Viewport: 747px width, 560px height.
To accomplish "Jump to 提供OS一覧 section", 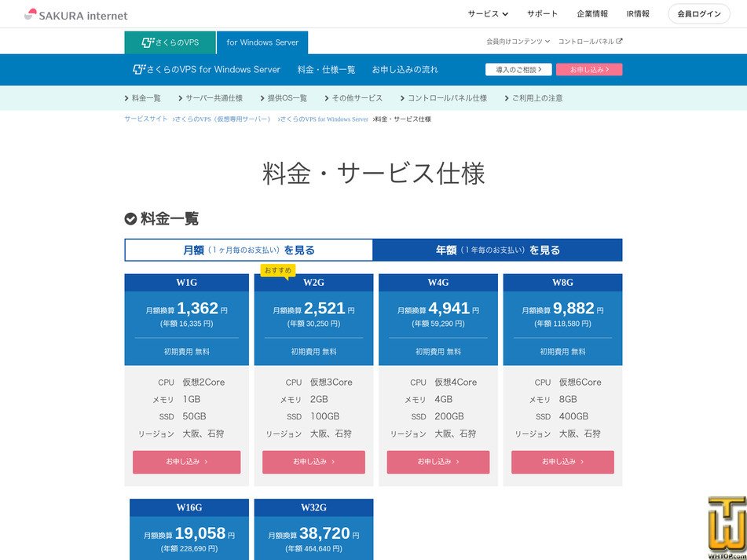I will (x=284, y=98).
